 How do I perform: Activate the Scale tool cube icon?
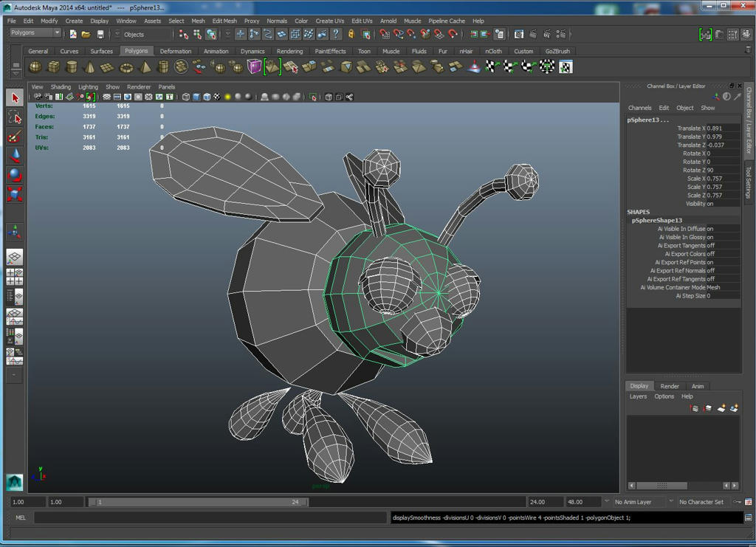coord(15,194)
